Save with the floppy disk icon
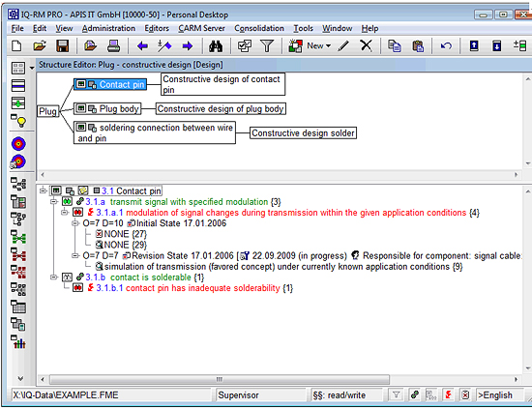The height and width of the screenshot is (409, 532). [63, 45]
